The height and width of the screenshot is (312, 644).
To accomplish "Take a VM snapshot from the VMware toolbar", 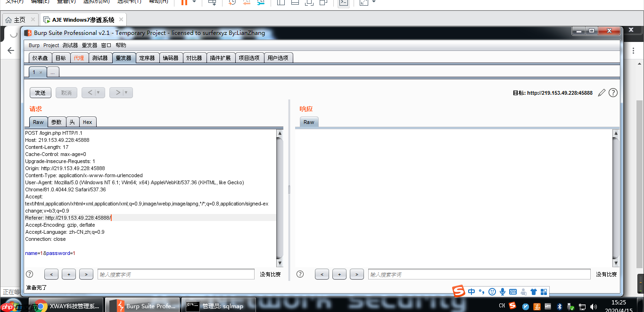I will click(231, 3).
